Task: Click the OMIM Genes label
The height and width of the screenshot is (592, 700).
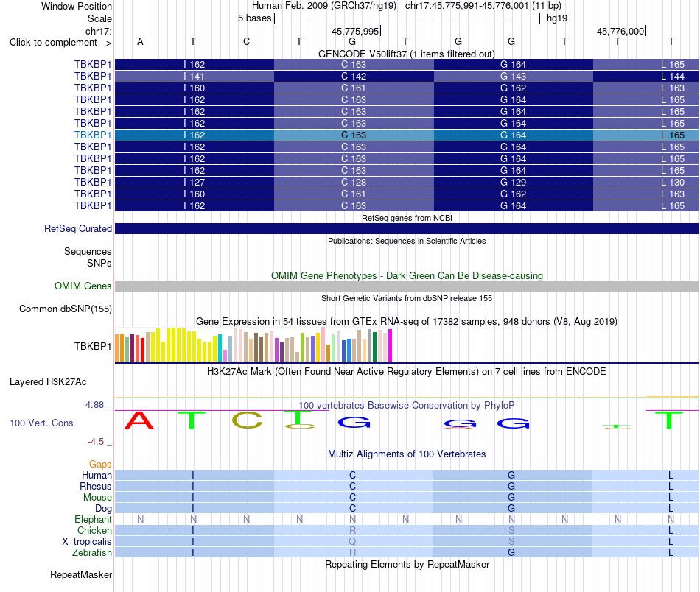Action: pyautogui.click(x=83, y=286)
